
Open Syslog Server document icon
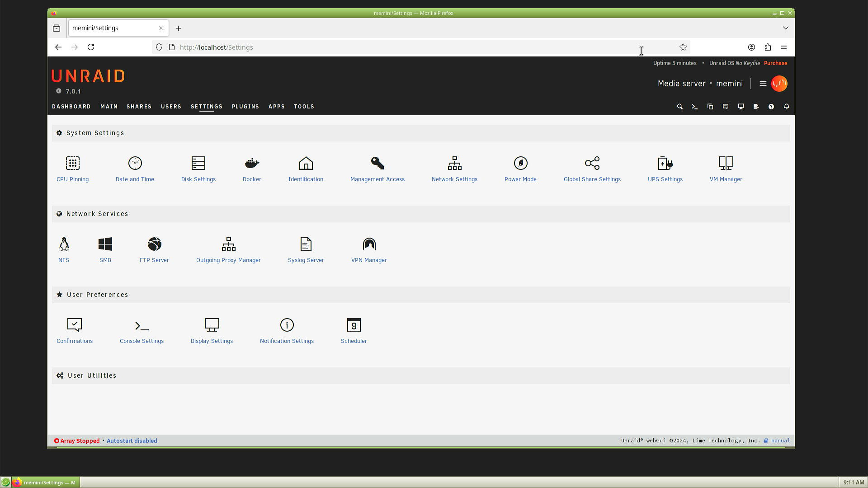click(306, 244)
